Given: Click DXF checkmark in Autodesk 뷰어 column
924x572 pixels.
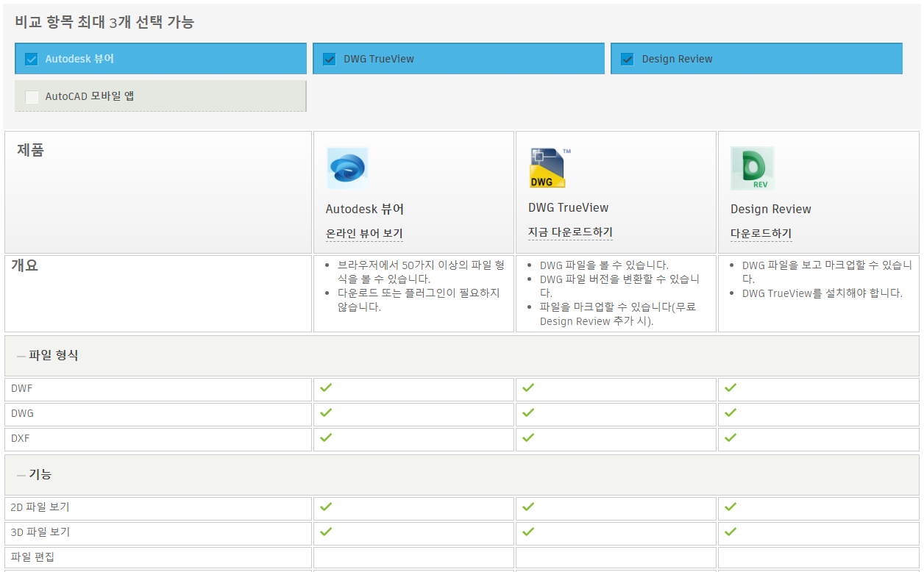Looking at the screenshot, I should pos(326,437).
